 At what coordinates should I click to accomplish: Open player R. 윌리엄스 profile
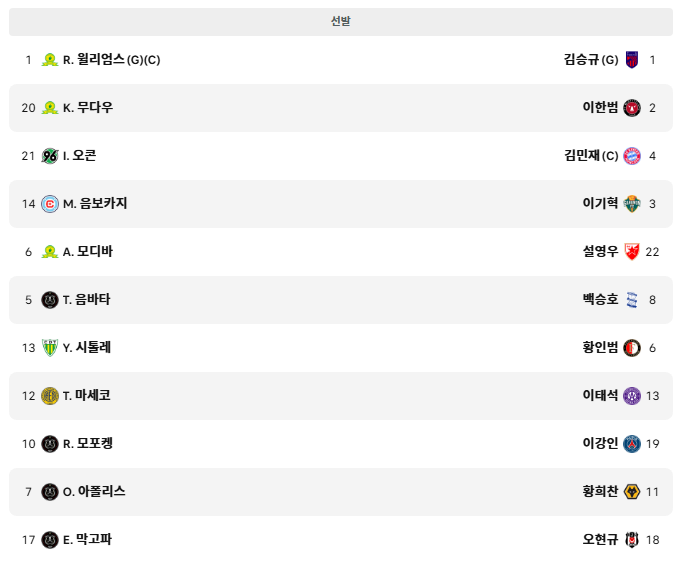pyautogui.click(x=111, y=60)
